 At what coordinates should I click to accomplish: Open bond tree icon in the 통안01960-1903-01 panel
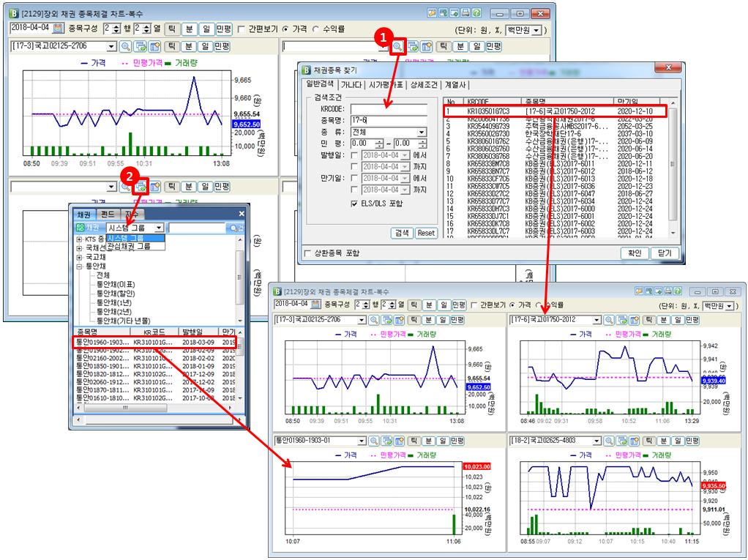tap(387, 441)
